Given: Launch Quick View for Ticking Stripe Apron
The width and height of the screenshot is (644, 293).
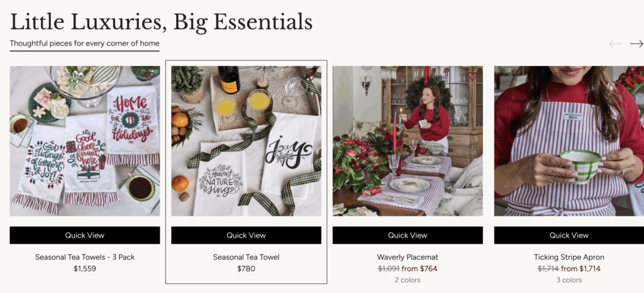Looking at the screenshot, I should point(569,235).
